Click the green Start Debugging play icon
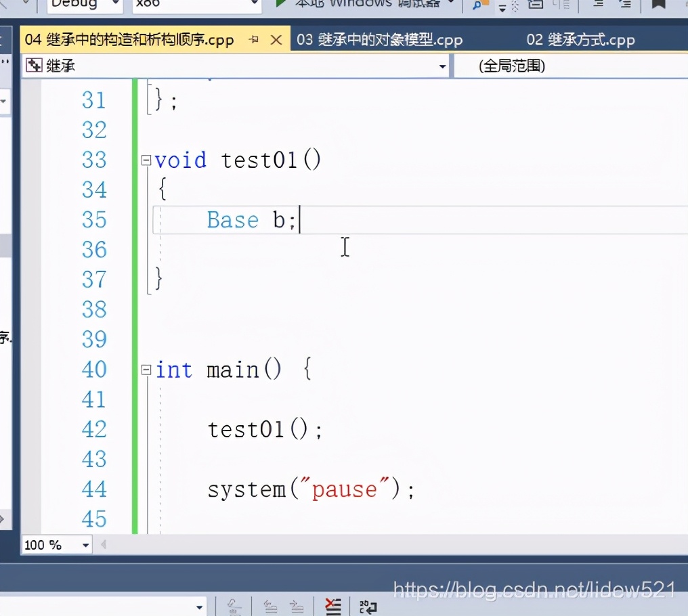Screen dimensions: 688x616 [x=279, y=4]
